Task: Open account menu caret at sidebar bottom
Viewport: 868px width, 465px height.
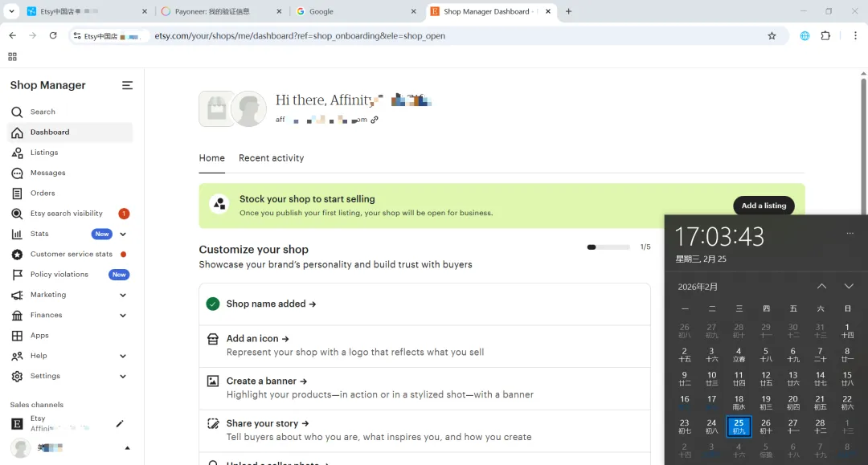Action: pyautogui.click(x=127, y=448)
